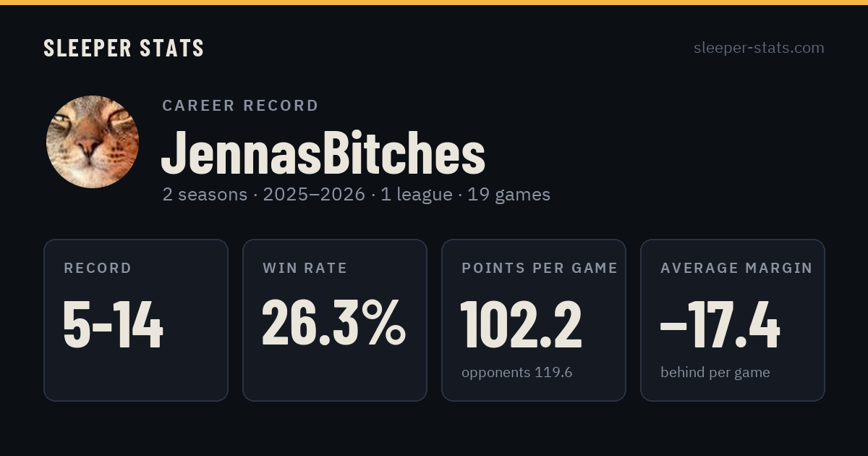Click the 26.3% win rate value
This screenshot has height=456, width=868.
(333, 324)
